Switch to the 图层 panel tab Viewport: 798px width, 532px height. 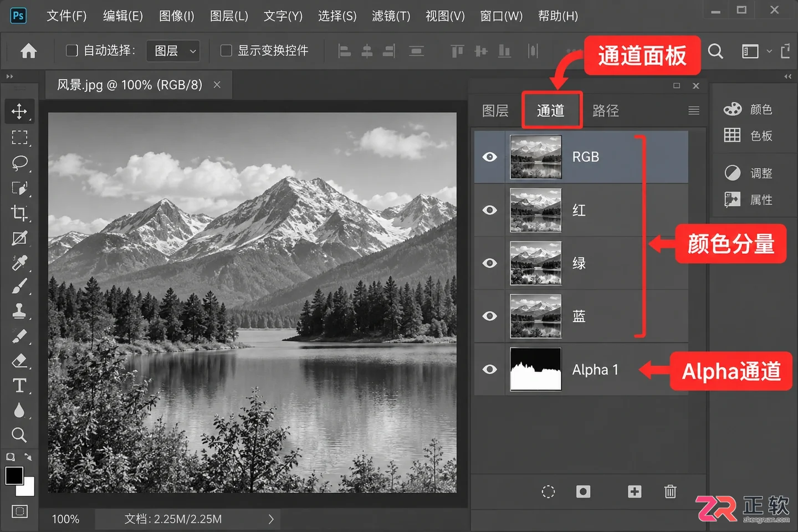tap(495, 111)
